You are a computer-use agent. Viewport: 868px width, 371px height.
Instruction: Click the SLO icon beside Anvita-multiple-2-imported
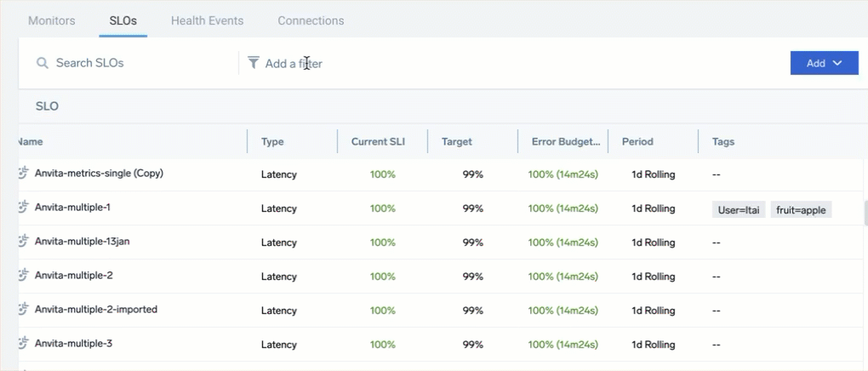pyautogui.click(x=24, y=310)
